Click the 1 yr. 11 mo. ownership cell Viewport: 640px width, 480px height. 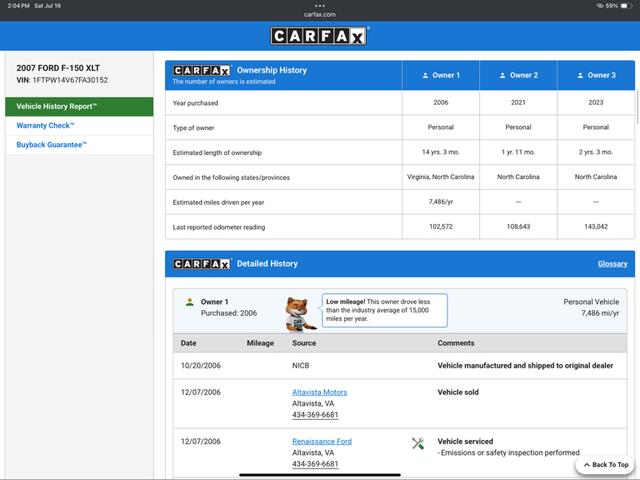pos(518,152)
